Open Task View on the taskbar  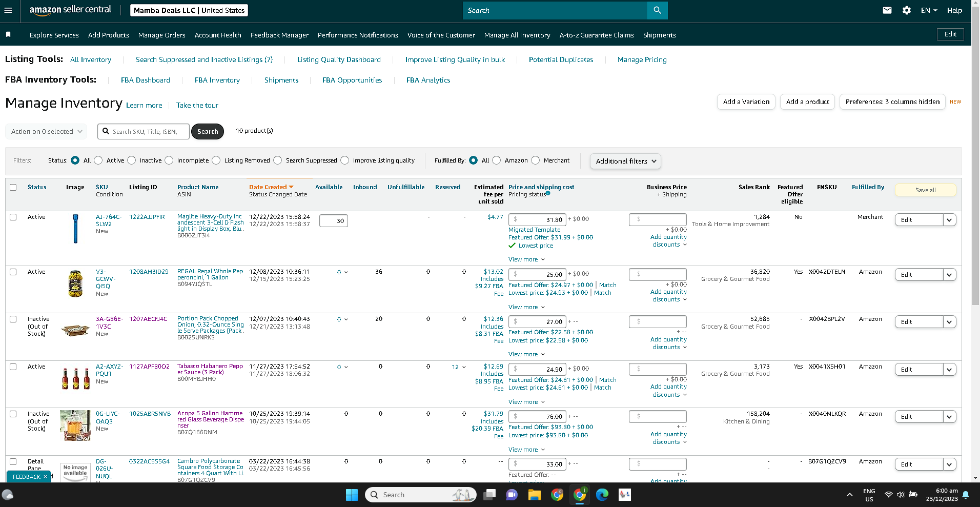489,495
